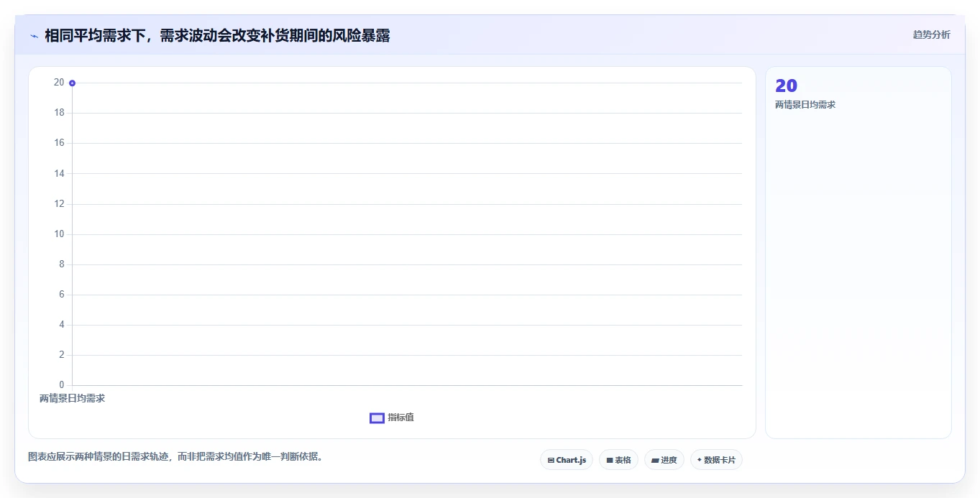Screen dimensions: 980x498
Task: Click the 表格 tag
Action: [618, 460]
